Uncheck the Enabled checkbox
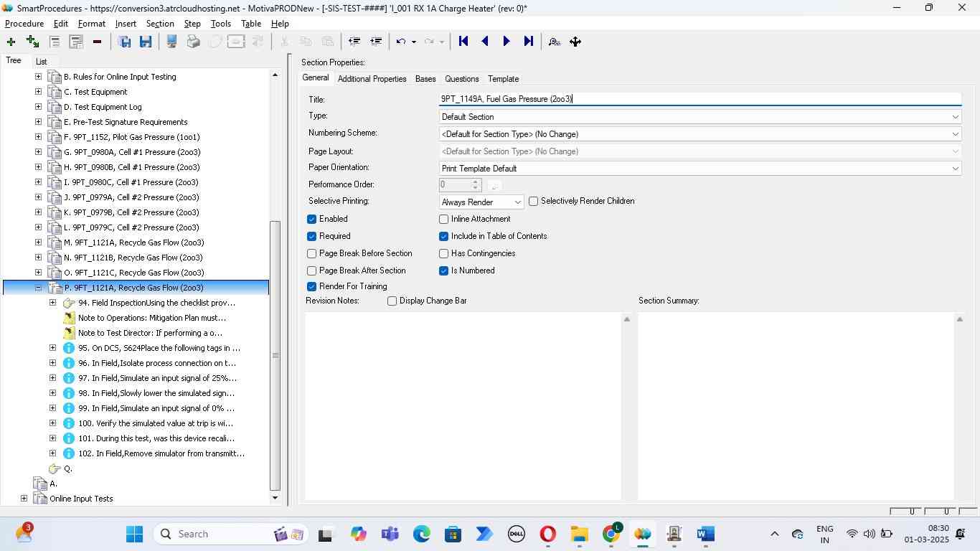This screenshot has height=551, width=980. (x=312, y=219)
